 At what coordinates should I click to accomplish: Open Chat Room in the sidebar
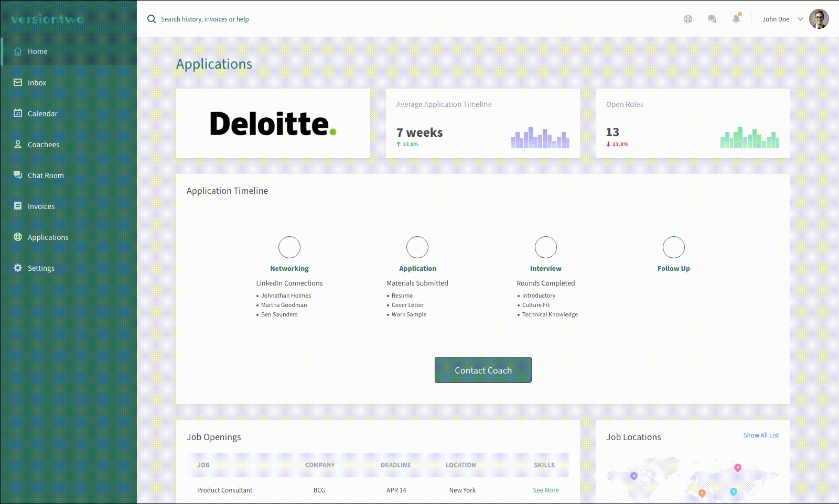point(69,175)
